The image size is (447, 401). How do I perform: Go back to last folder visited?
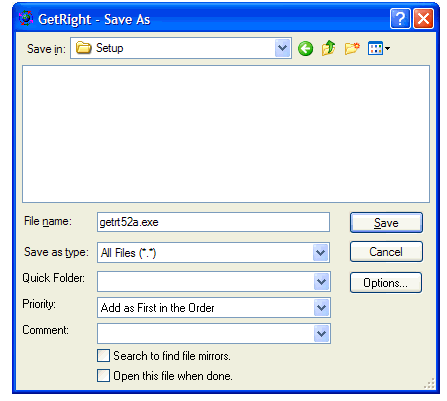(305, 49)
